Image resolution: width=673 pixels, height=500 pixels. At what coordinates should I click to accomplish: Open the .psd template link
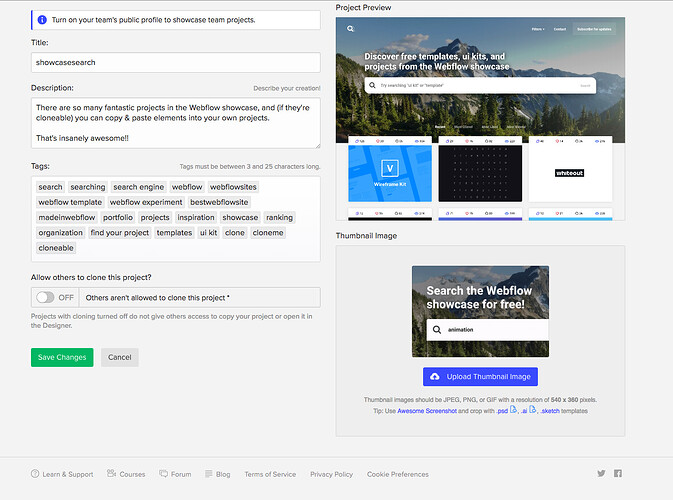click(x=502, y=411)
